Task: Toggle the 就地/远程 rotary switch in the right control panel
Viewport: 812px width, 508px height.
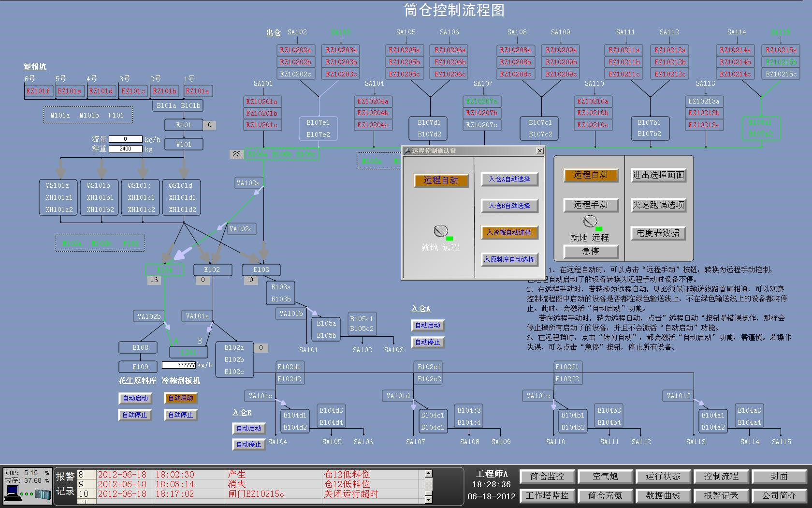Action: (590, 221)
